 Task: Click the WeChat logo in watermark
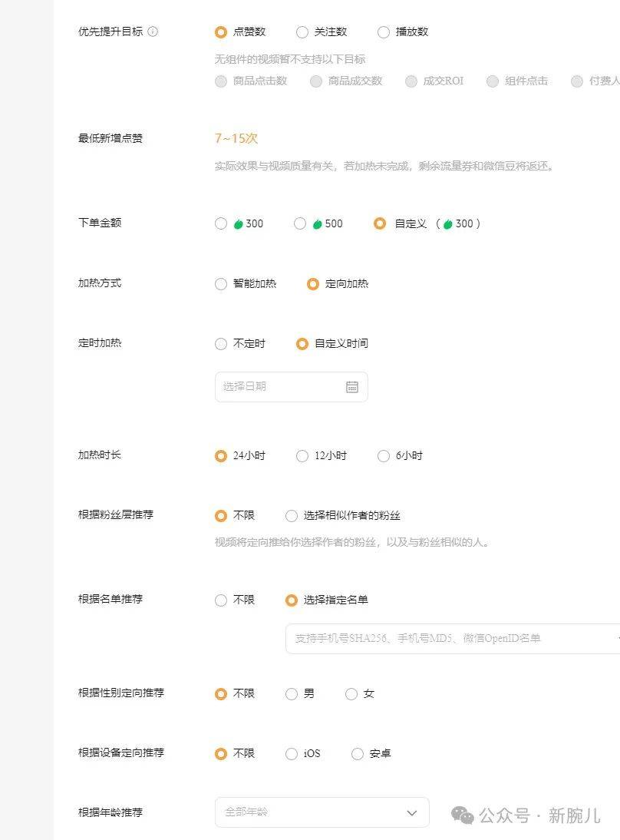click(x=462, y=815)
